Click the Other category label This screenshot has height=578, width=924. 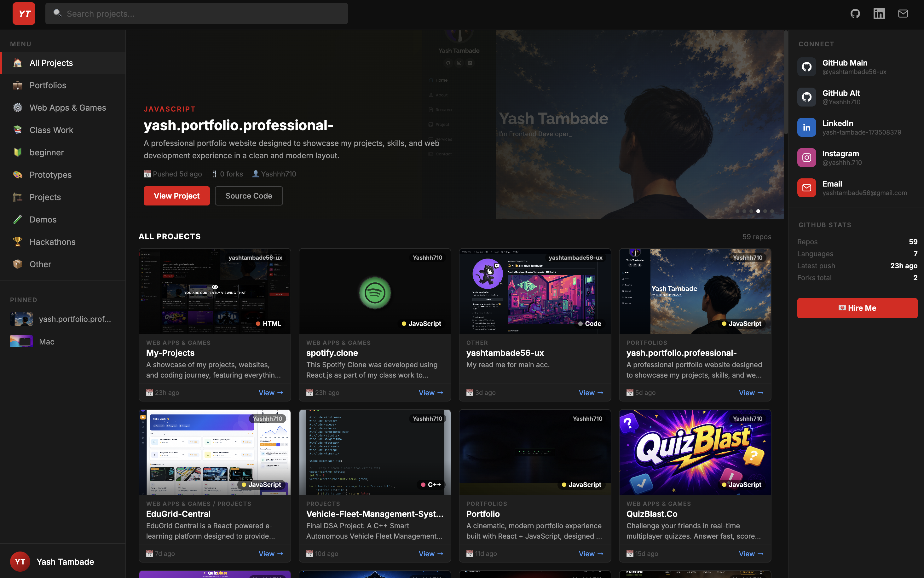click(x=40, y=264)
